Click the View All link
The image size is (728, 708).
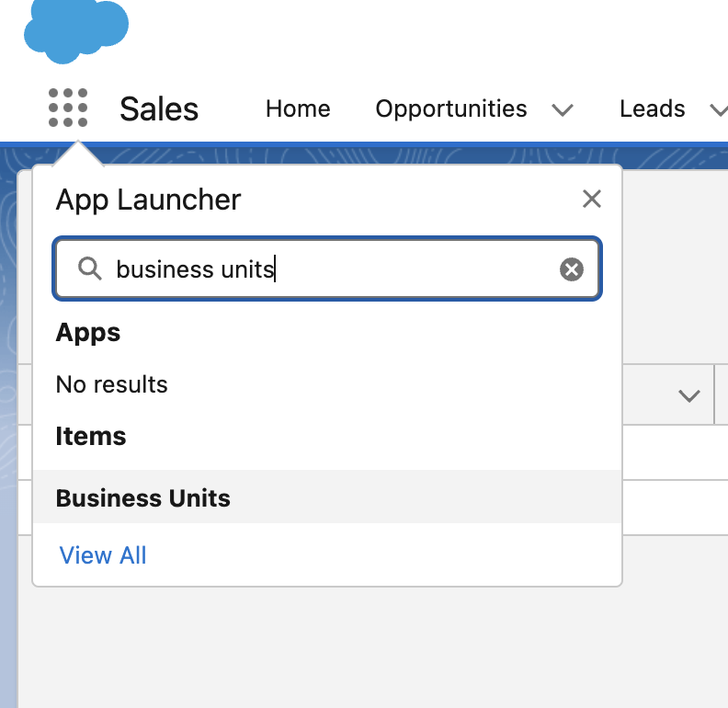103,555
